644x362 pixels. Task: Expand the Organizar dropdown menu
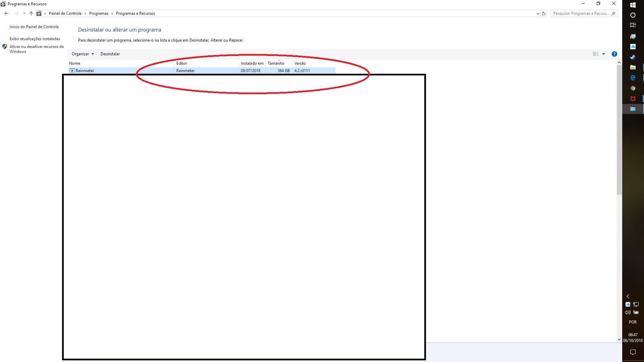83,54
